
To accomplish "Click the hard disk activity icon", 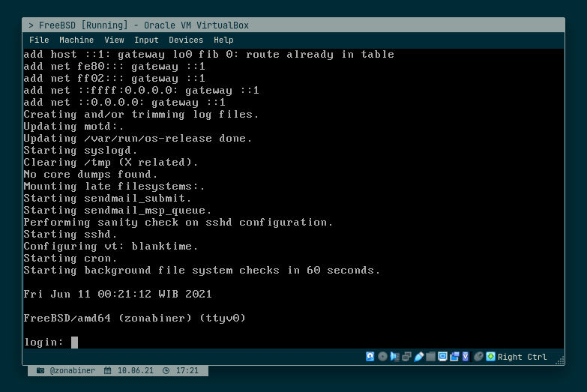I will click(x=370, y=357).
